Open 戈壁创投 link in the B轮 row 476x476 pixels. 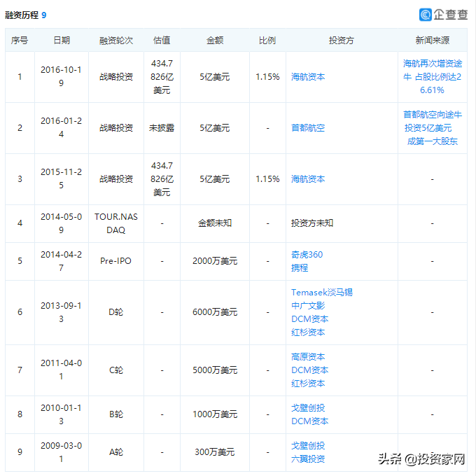[308, 407]
